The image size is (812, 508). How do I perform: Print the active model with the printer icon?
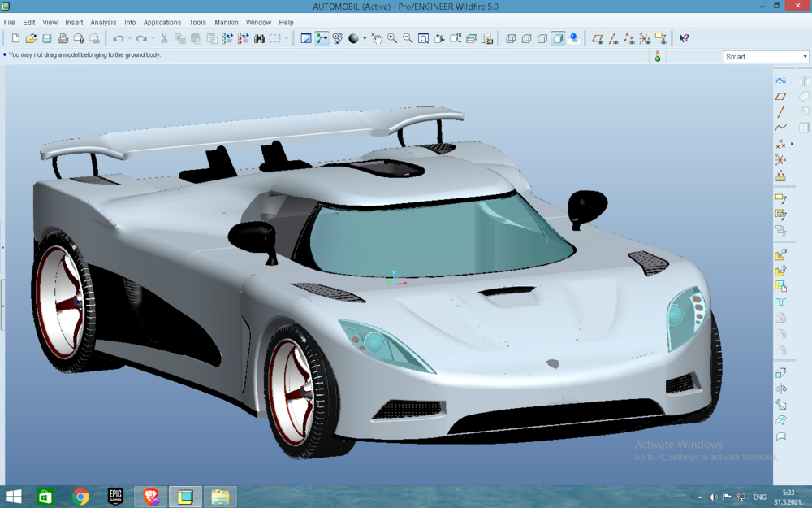pos(63,38)
